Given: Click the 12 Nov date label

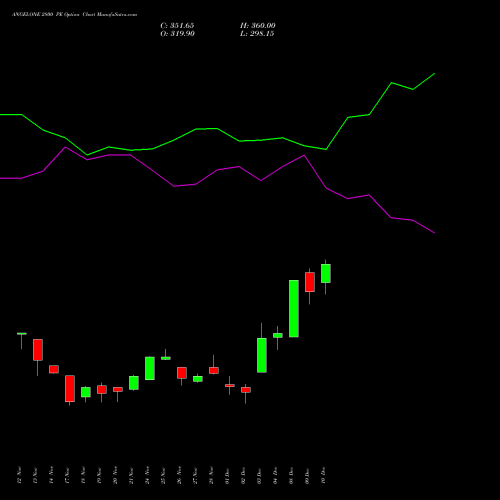Looking at the screenshot, I should (19, 475).
